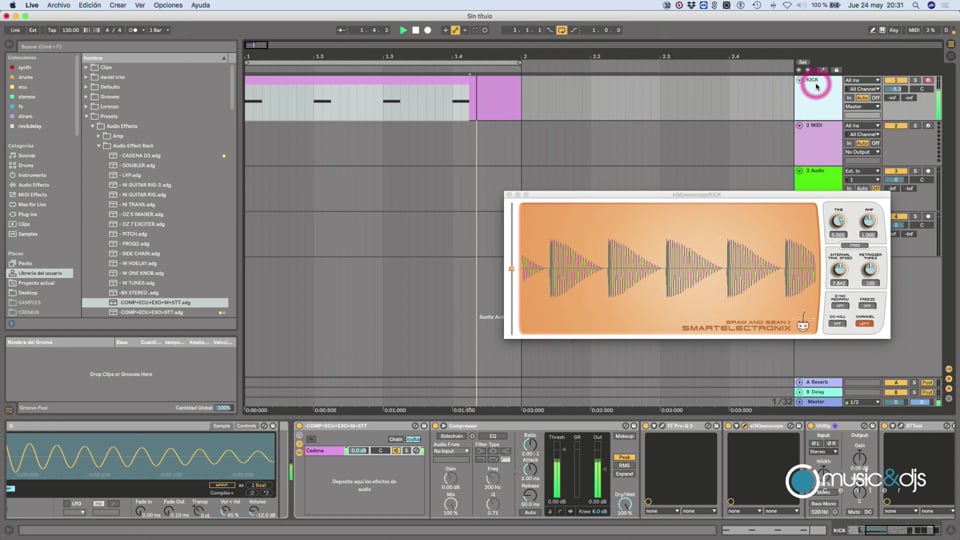
Task: Toggle the Key map mode button
Action: click(893, 30)
